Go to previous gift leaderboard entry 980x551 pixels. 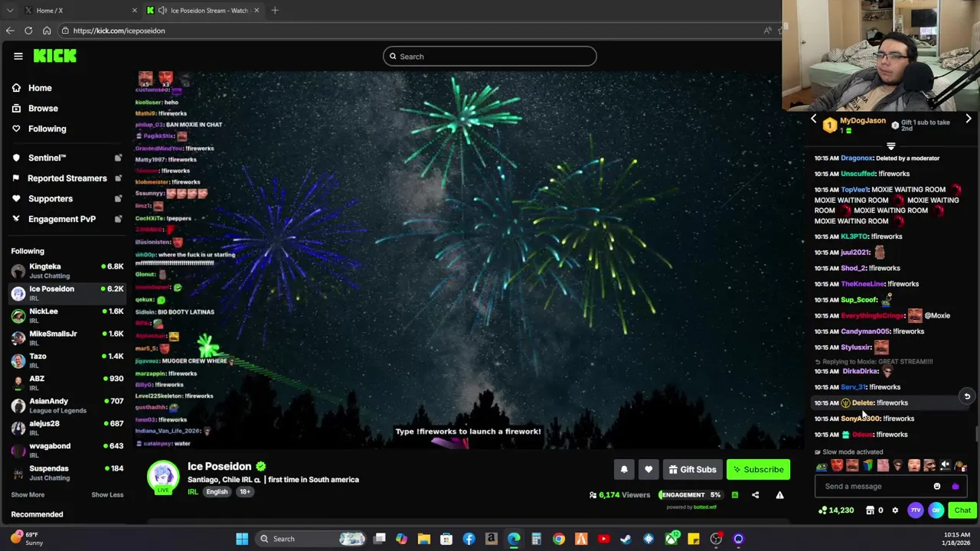click(813, 119)
